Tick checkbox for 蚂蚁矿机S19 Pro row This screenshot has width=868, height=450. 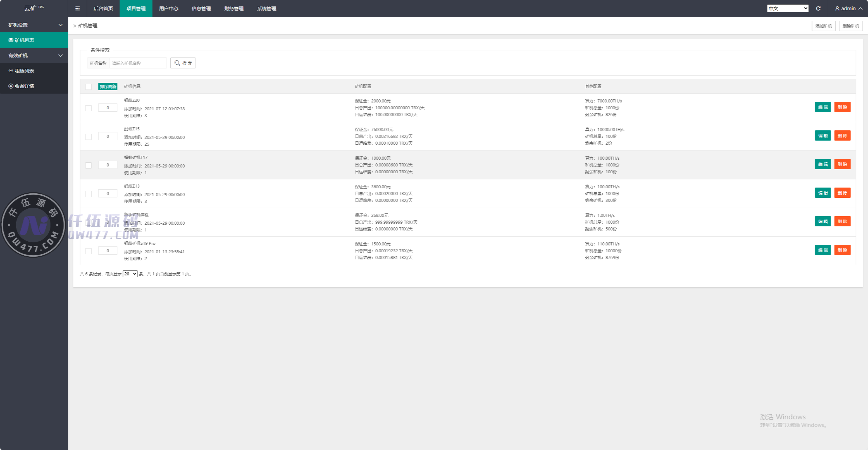88,251
